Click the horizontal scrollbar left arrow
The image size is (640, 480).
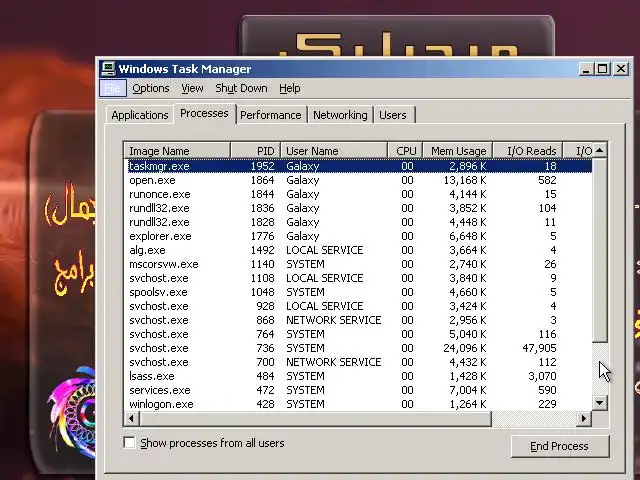point(131,418)
